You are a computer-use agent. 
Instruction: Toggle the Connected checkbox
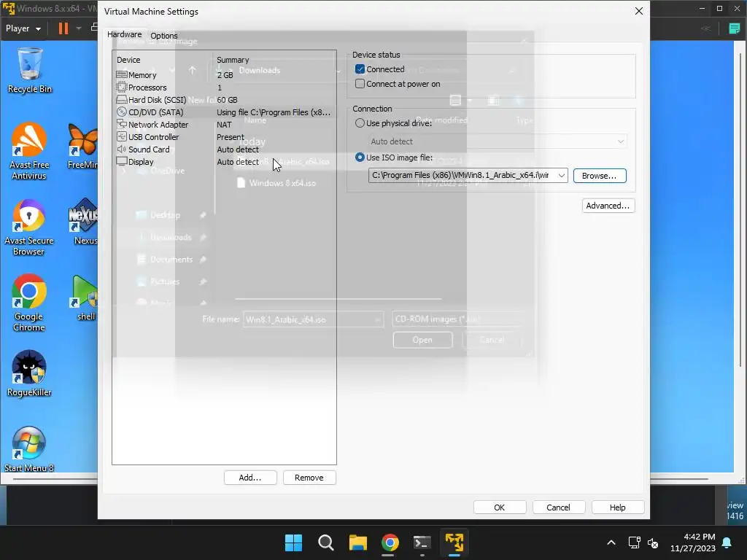coord(360,69)
